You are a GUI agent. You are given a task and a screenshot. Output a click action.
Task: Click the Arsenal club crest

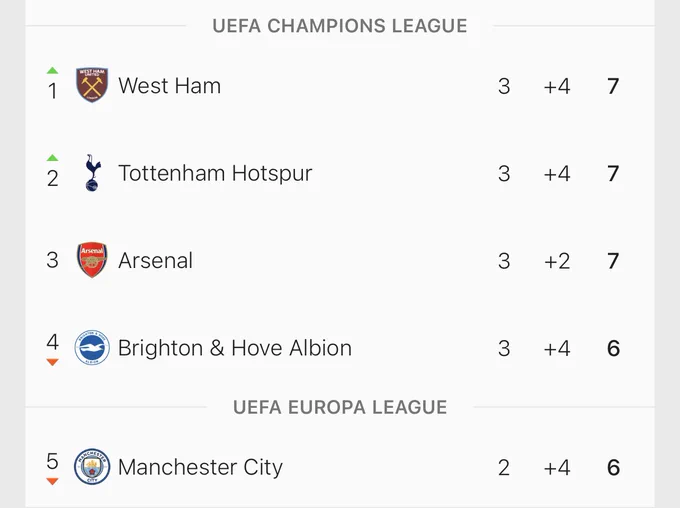(x=92, y=260)
